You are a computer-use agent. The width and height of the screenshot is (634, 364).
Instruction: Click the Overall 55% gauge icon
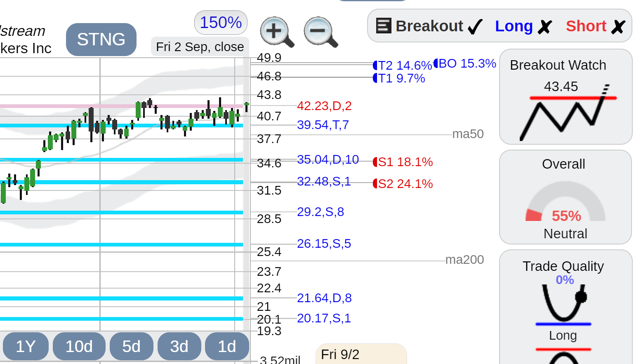(565, 202)
